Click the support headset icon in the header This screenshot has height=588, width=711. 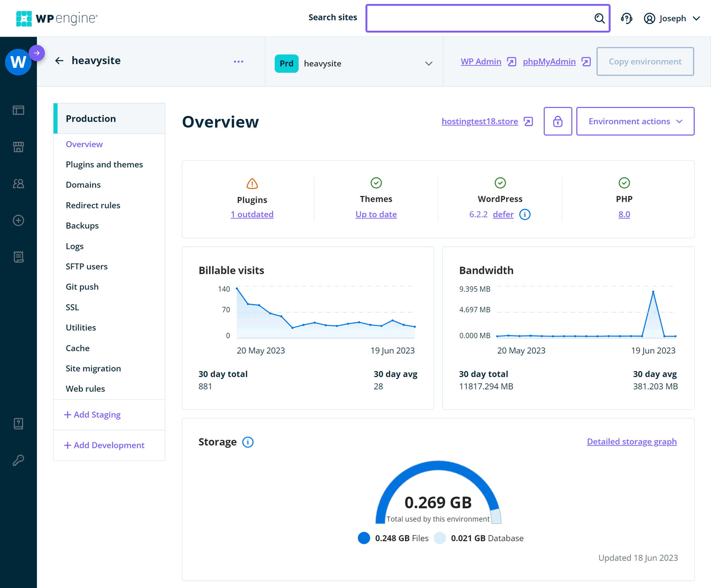pyautogui.click(x=627, y=18)
